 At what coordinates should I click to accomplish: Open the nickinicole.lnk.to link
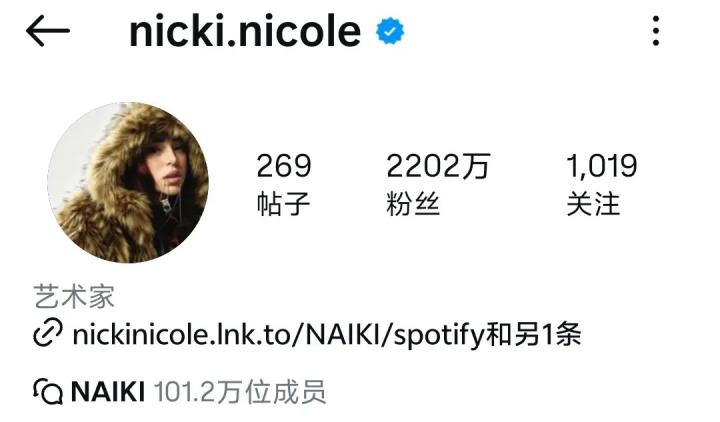[278, 334]
